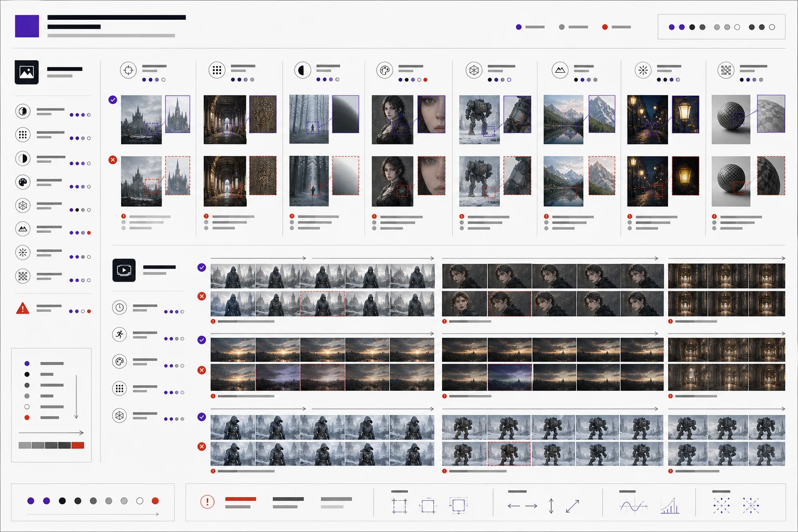798x532 pixels.
Task: Click the diagonal arrow icon in bottom toolbar
Action: [573, 506]
